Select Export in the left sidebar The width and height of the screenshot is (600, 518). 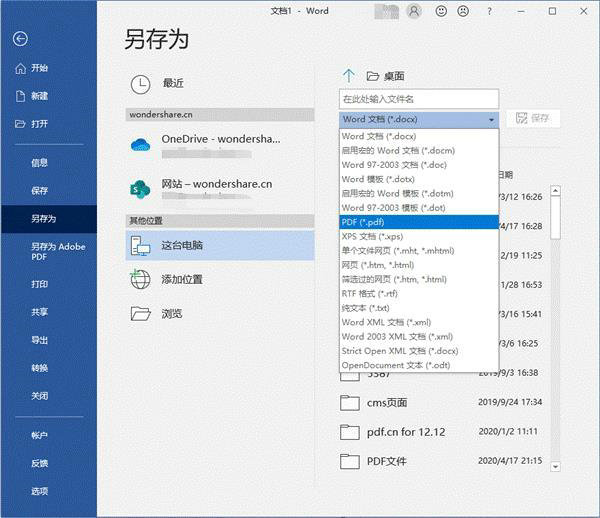tap(40, 340)
